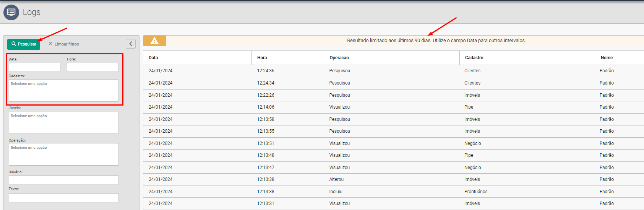Clear filters with Limpar filtros
644x210 pixels.
[x=64, y=44]
